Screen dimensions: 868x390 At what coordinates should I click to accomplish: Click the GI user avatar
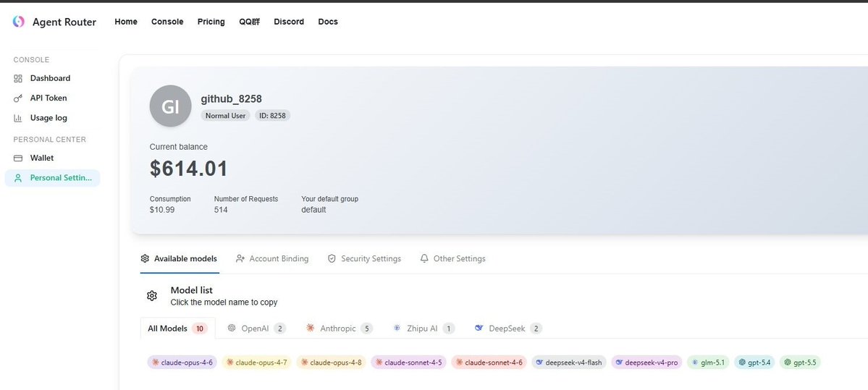(x=171, y=106)
